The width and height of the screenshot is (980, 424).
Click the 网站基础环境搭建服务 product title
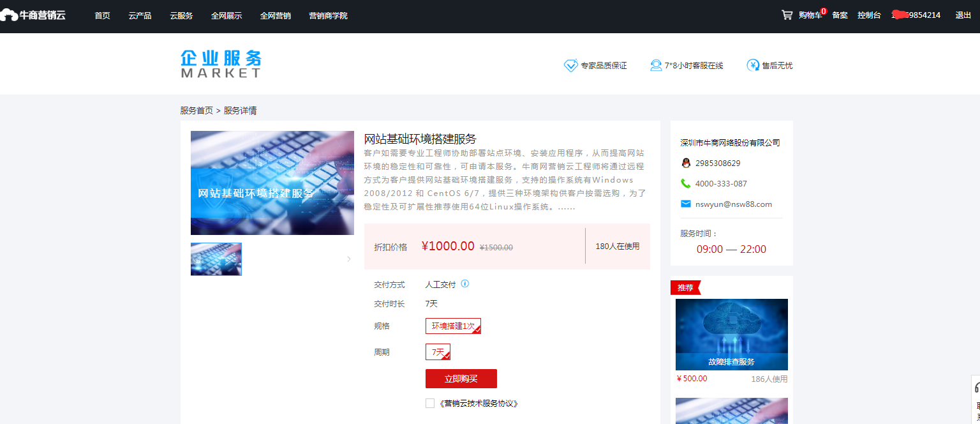coord(420,139)
